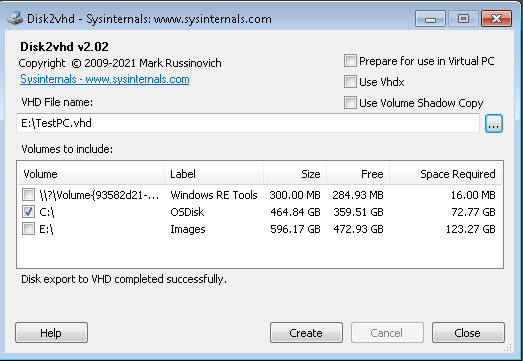Sort by the Label column header
This screenshot has height=361, width=523.
tap(214, 174)
